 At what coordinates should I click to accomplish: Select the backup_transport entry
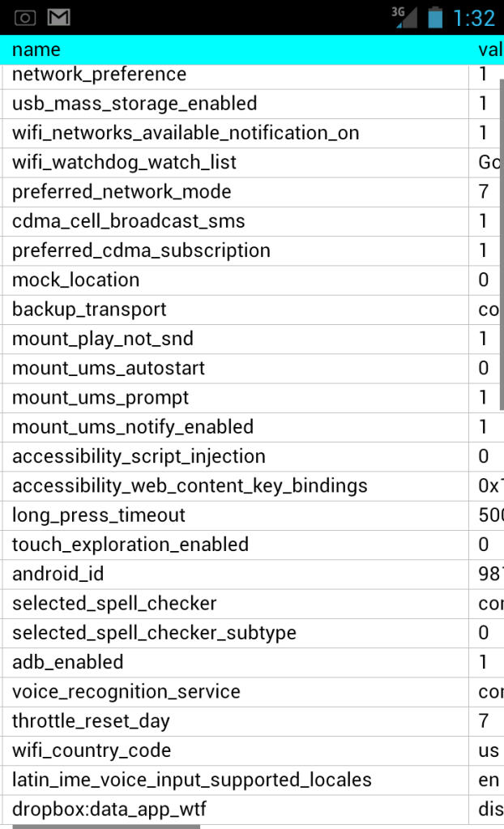coord(89,310)
